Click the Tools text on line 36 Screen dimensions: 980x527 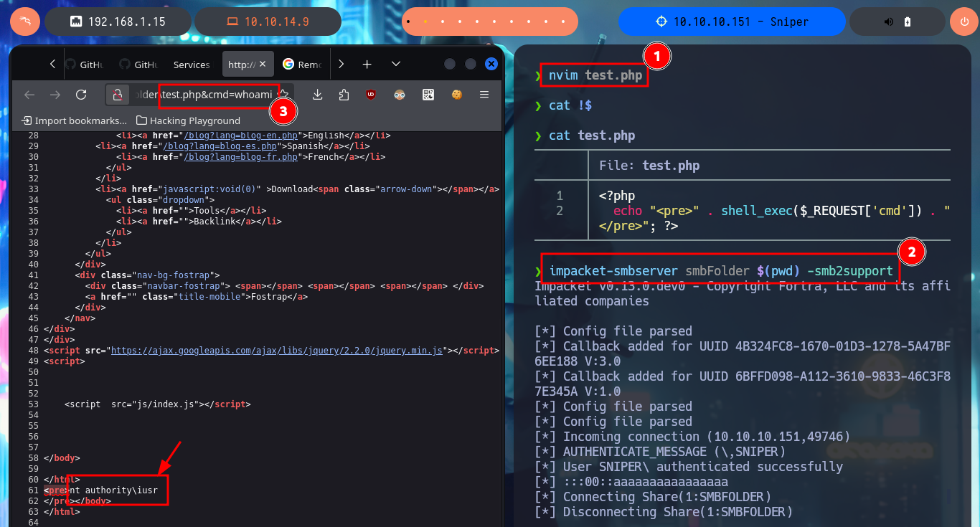point(208,210)
